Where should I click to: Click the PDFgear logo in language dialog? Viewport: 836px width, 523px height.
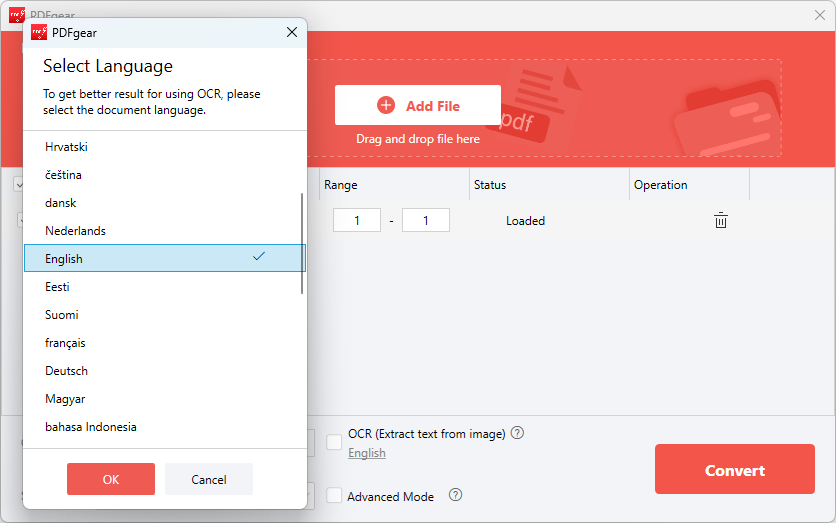tap(39, 33)
